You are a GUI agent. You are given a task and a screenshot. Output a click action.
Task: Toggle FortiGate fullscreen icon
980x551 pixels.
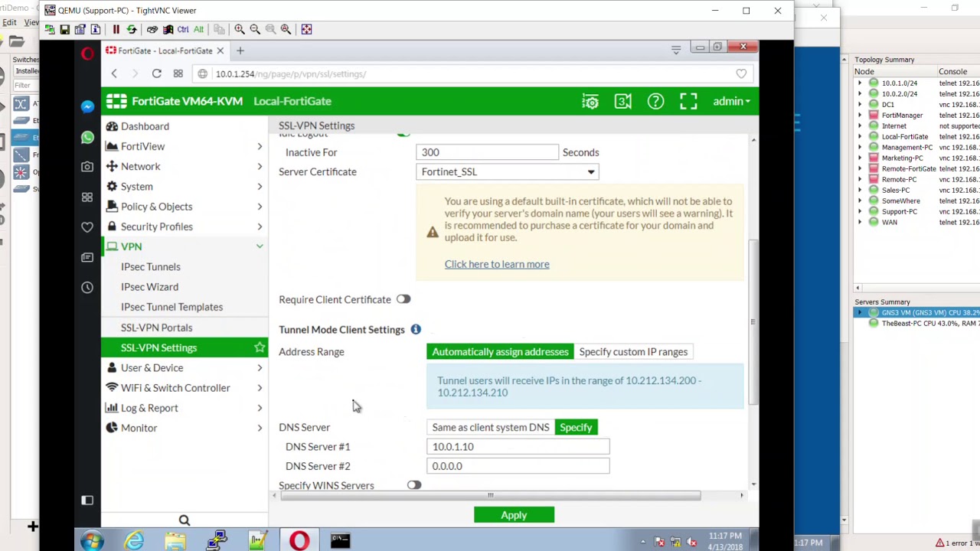688,101
